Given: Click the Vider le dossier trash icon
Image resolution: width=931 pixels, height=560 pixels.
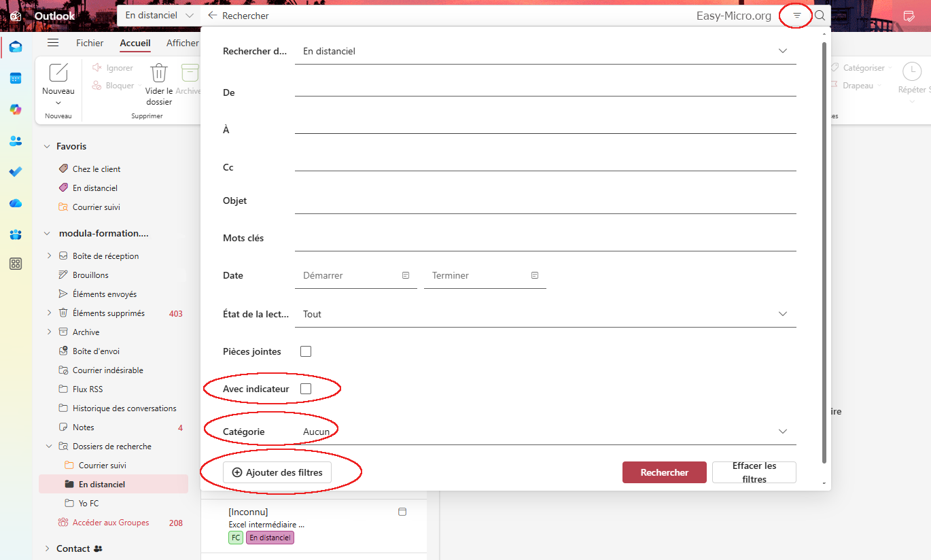Looking at the screenshot, I should point(159,73).
